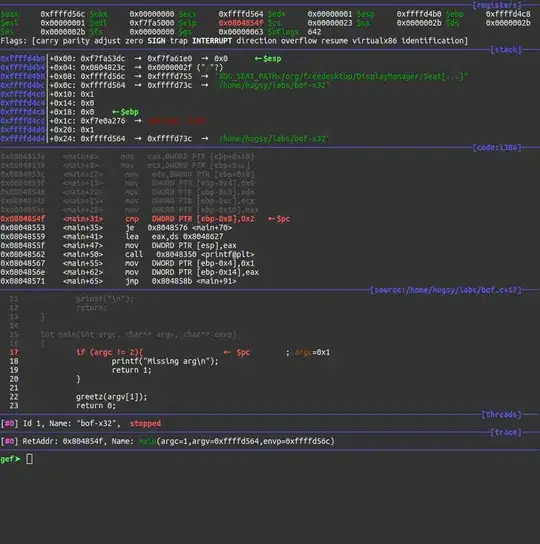Select the highlighted cmp instruction at main+31
Viewport: 540px width, 544px height.
pyautogui.click(x=145, y=219)
